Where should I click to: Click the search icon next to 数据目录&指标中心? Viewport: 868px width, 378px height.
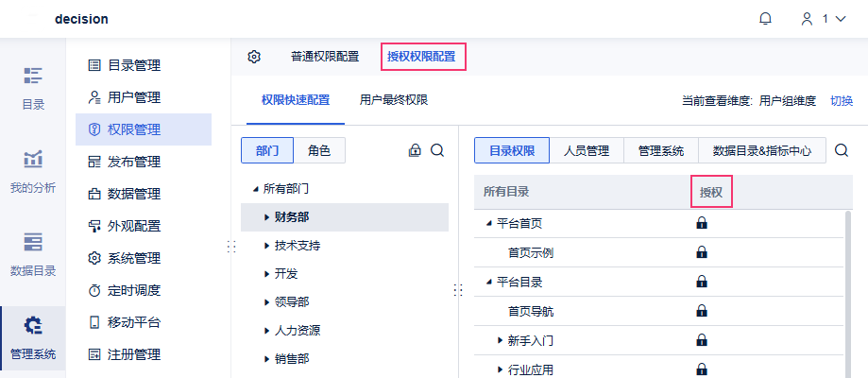coord(842,150)
